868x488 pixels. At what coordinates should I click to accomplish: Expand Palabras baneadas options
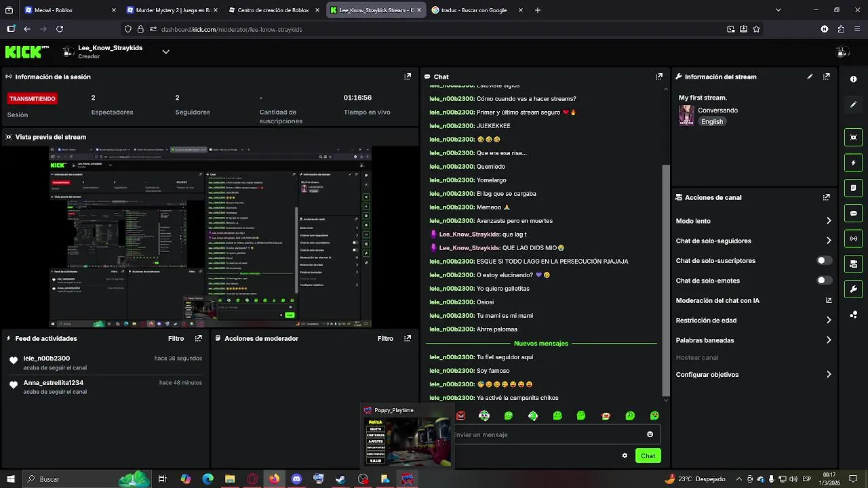829,340
